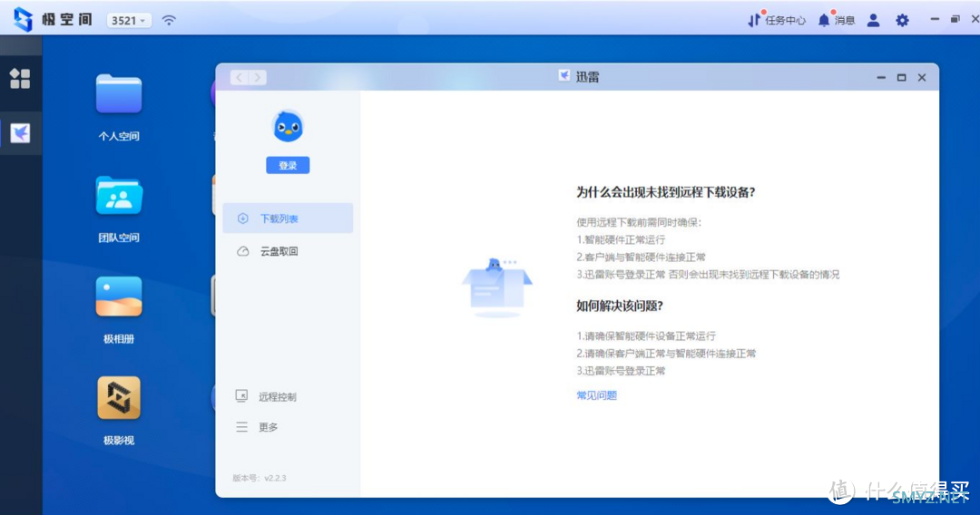Go forward in Xunlei window
The height and width of the screenshot is (515, 980).
[258, 77]
